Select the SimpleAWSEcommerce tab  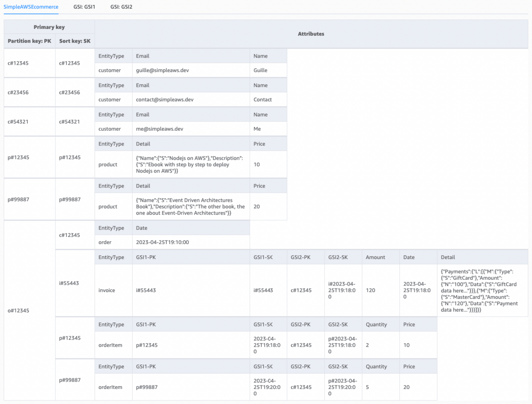(x=31, y=7)
